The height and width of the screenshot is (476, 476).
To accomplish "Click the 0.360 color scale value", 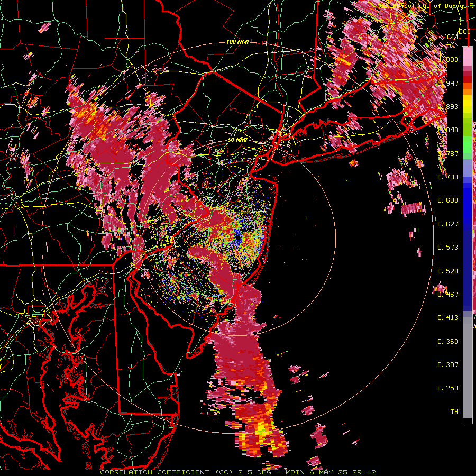I will click(x=448, y=342).
